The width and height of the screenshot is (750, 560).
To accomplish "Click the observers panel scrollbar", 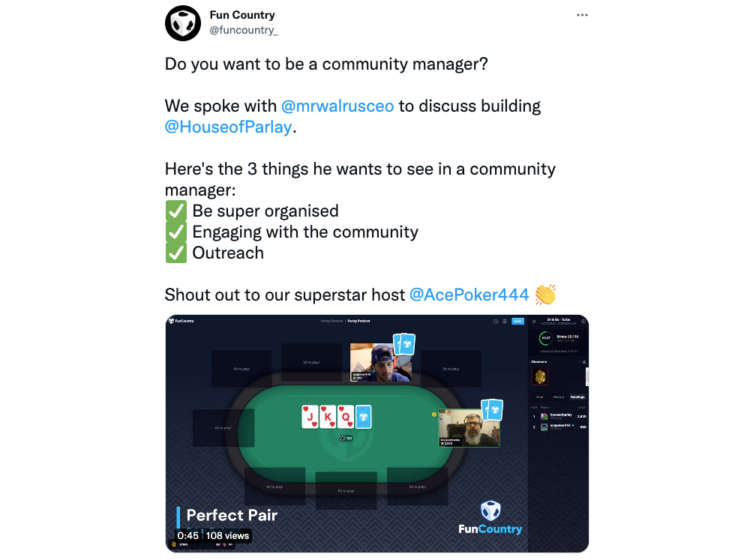I will tap(587, 376).
